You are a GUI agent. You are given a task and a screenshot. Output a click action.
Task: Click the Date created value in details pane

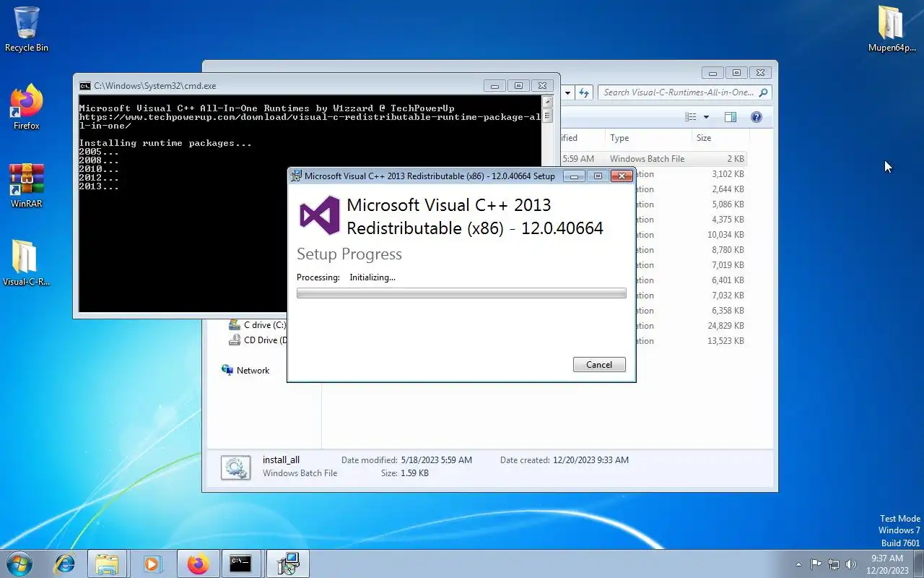pyautogui.click(x=590, y=460)
